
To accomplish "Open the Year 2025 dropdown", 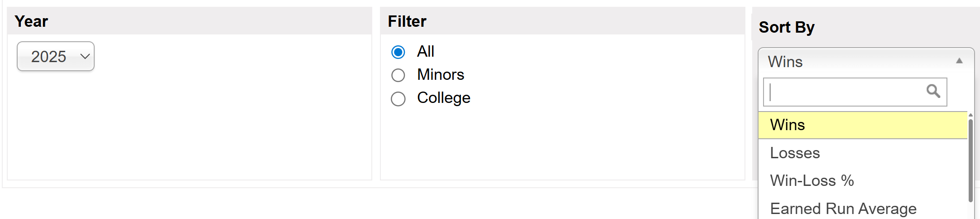I will pos(55,56).
